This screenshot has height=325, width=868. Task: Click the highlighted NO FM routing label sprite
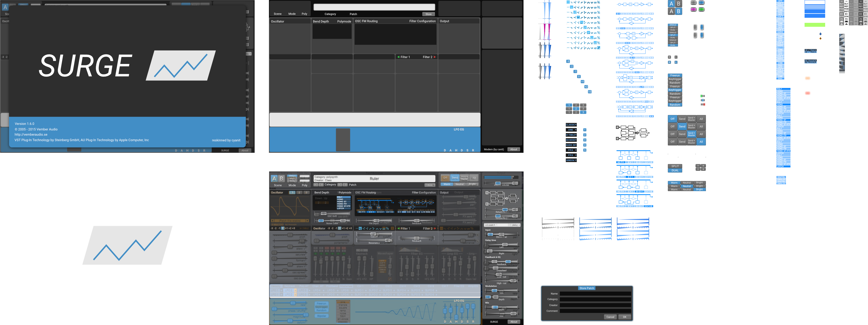[x=621, y=162]
